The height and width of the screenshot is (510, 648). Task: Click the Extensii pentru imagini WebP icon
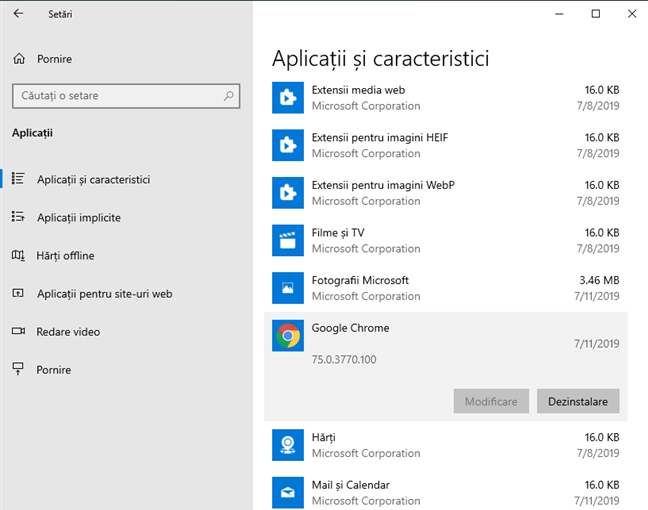click(288, 192)
